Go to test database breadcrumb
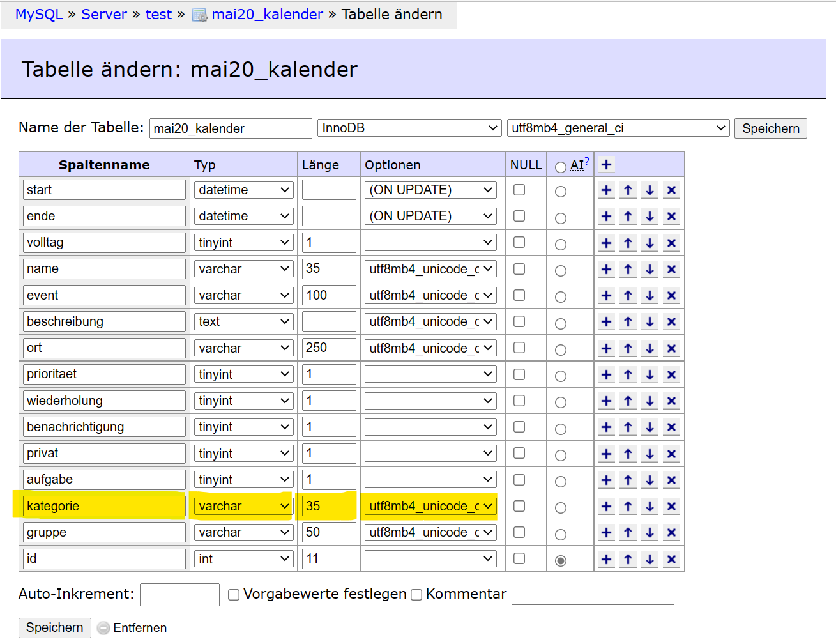 tap(158, 14)
